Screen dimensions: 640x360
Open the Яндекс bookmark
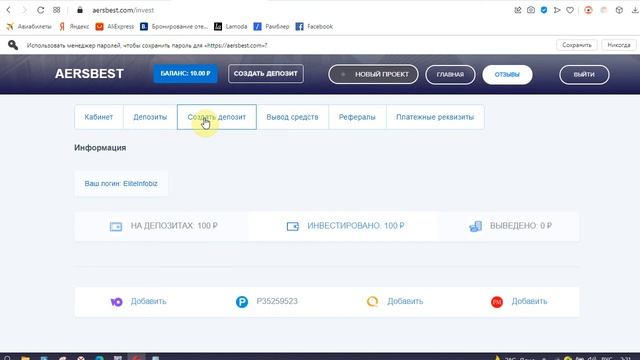[74, 27]
